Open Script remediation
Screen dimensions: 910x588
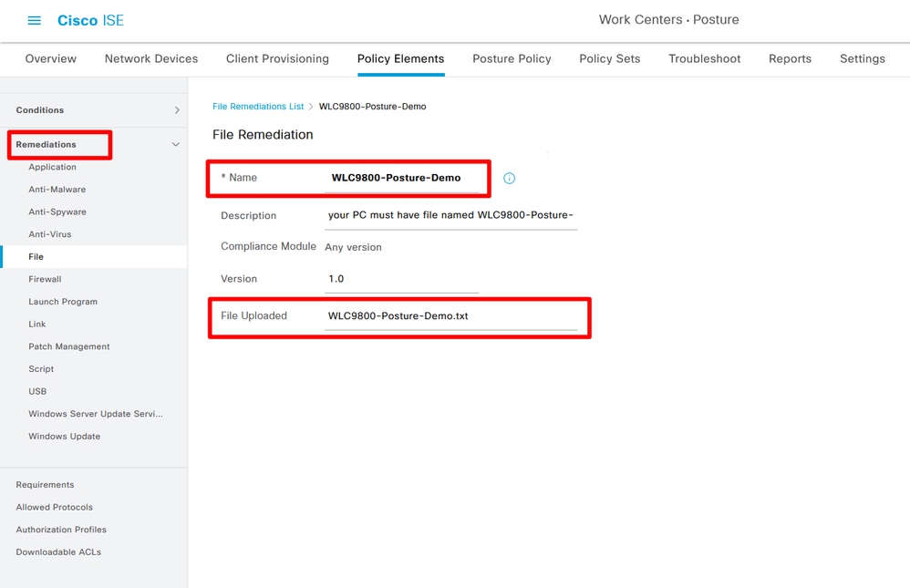[41, 369]
